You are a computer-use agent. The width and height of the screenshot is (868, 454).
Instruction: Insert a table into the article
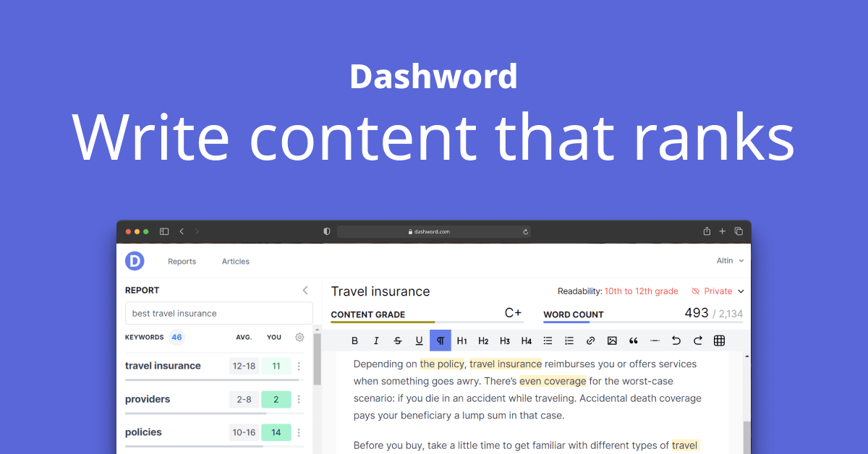pyautogui.click(x=719, y=340)
